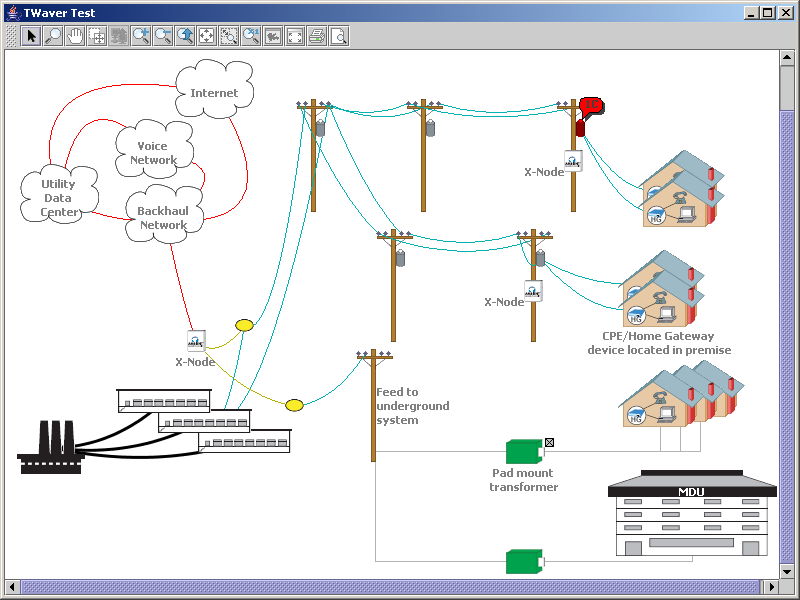The height and width of the screenshot is (600, 800).
Task: Activate the magnifier tool in toolbar
Action: [53, 36]
